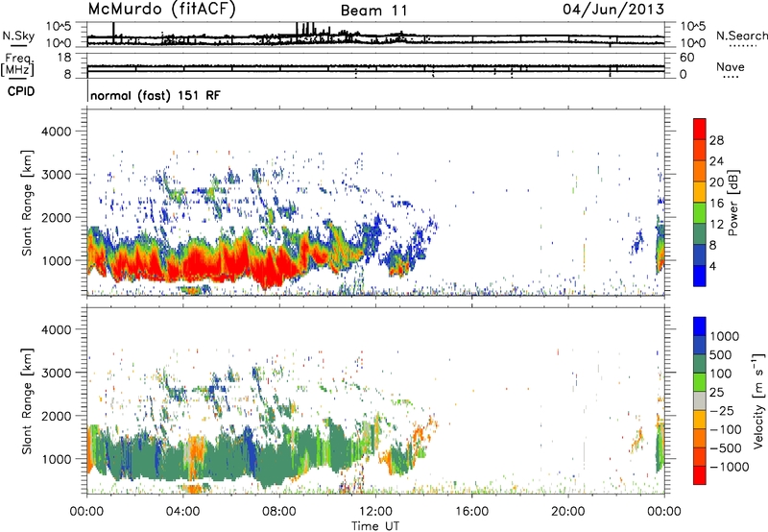768x532 pixels.
Task: Select the Time UT axis title
Action: pyautogui.click(x=375, y=526)
